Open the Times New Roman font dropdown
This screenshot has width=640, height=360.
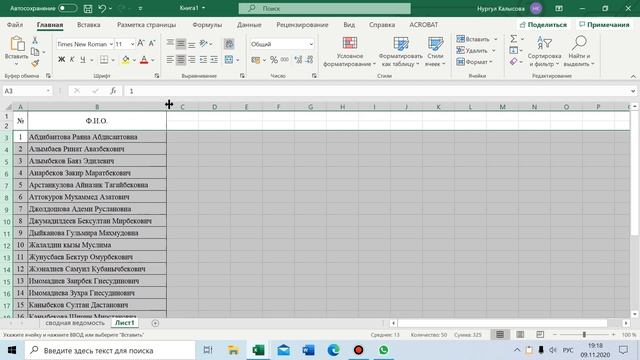[x=111, y=44]
